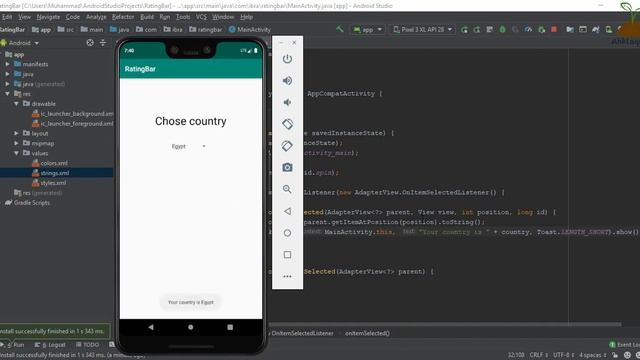Open the Pixel 3 XL API 28 device dropdown
Screen dimensions: 640x360
coord(423,29)
